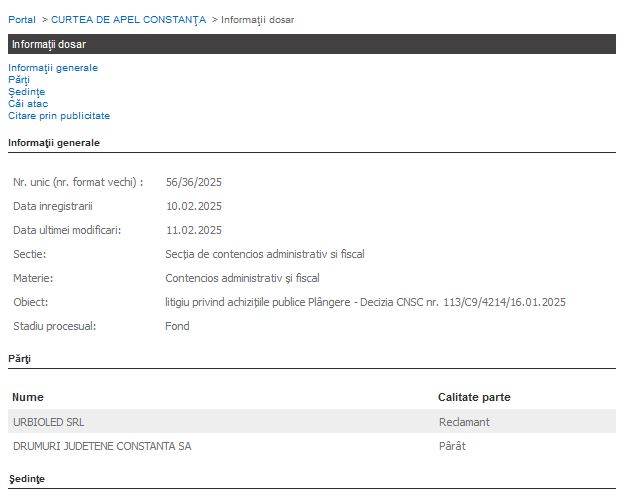Open Citare prin publicitate link

(59, 115)
